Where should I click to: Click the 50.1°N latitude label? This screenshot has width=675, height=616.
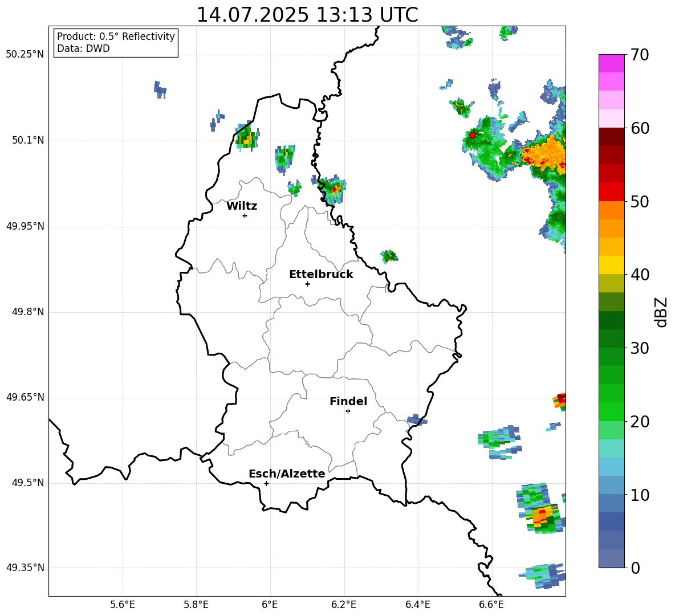click(x=28, y=141)
